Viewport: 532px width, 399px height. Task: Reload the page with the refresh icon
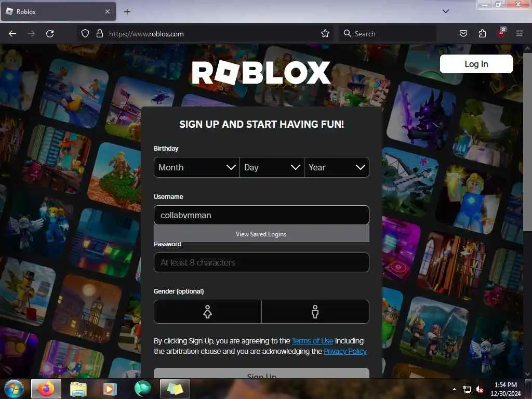[50, 34]
